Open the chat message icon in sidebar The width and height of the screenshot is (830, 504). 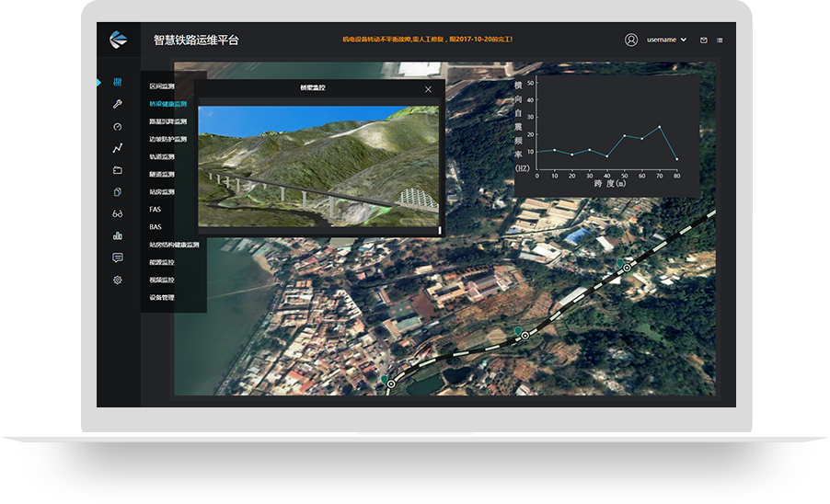pos(118,258)
